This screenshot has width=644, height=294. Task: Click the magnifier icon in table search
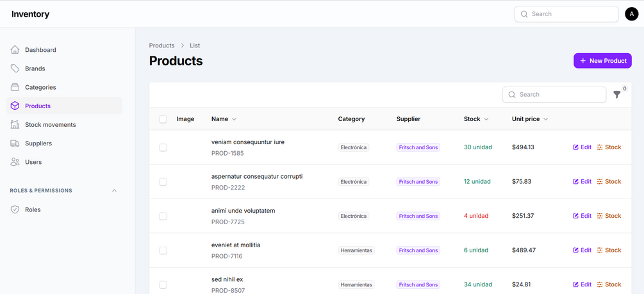[x=512, y=94]
